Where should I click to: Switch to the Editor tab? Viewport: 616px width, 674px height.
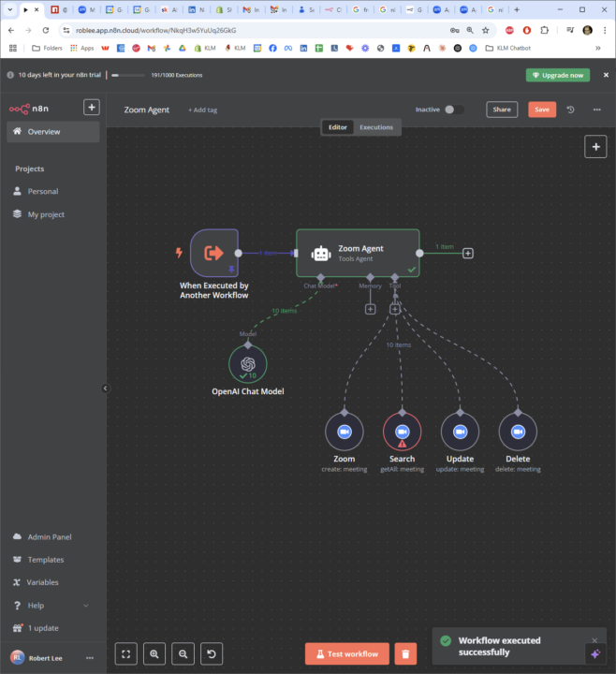[x=337, y=127]
